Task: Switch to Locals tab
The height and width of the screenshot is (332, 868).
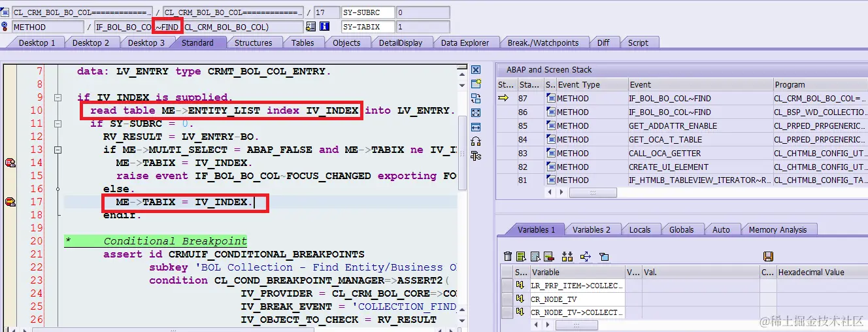Action: (x=640, y=229)
